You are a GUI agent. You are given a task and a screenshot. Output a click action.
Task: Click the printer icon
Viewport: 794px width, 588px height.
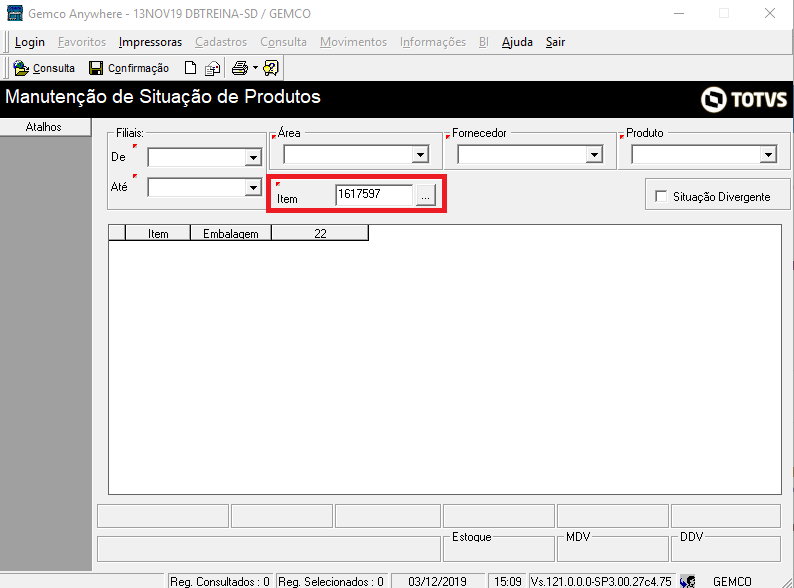pos(240,68)
